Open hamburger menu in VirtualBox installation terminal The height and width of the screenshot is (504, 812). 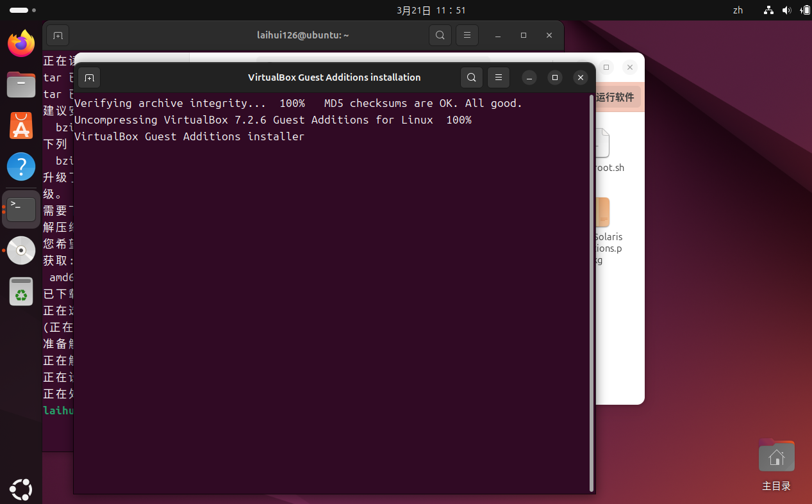(498, 77)
